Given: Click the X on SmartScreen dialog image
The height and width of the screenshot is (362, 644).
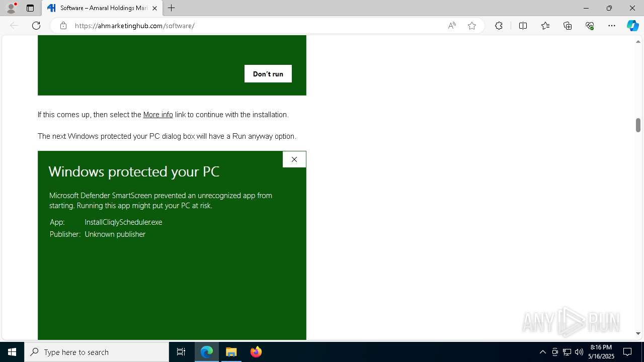Looking at the screenshot, I should click(294, 159).
